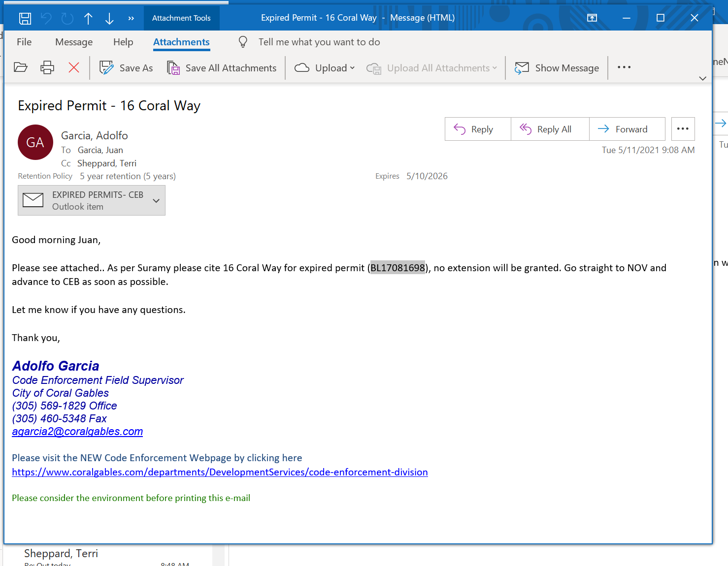Screen dimensions: 728x566
Task: Switch to the Message tab
Action: coord(74,42)
